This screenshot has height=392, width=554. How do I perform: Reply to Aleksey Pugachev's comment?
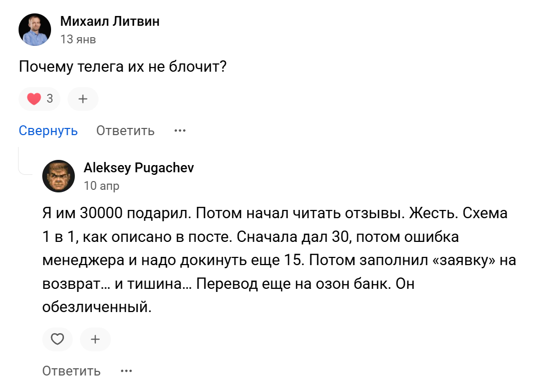71,371
